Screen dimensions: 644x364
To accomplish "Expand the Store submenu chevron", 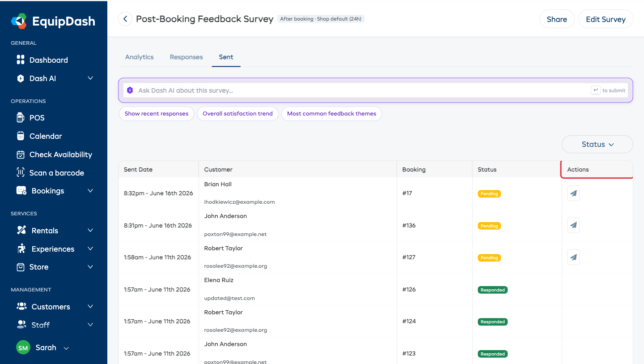I will (x=90, y=267).
